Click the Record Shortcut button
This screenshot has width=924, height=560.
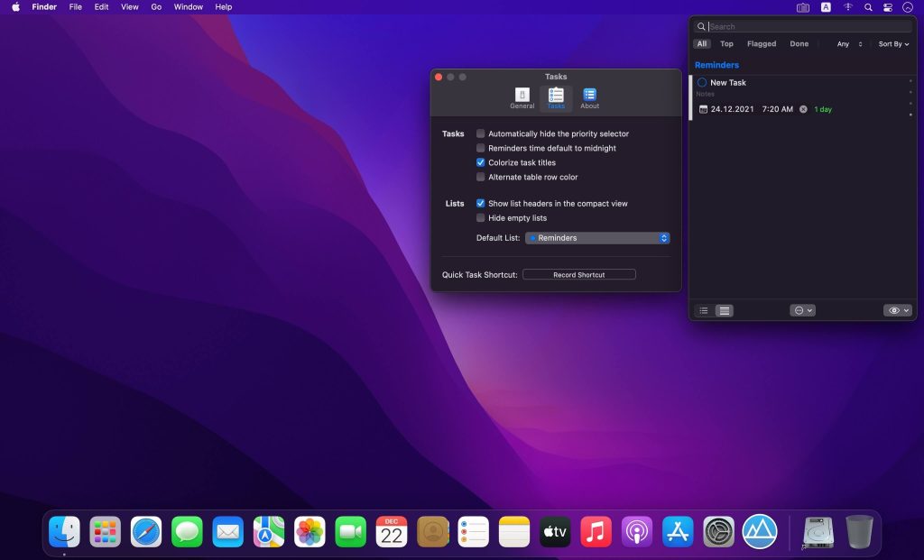578,275
